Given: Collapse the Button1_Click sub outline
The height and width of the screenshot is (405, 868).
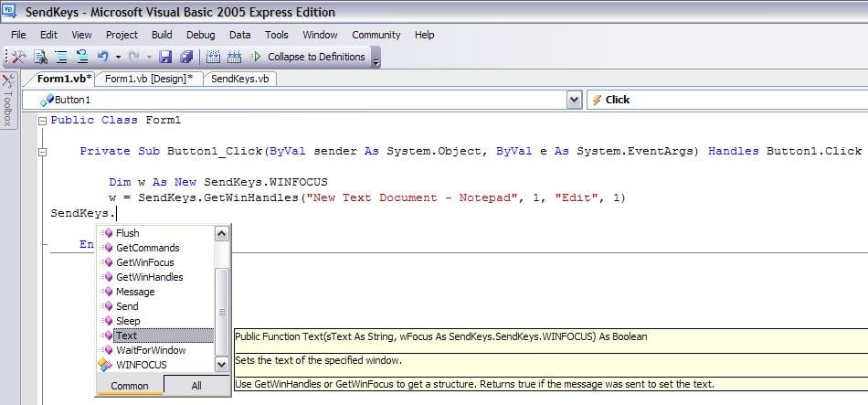Looking at the screenshot, I should (43, 152).
